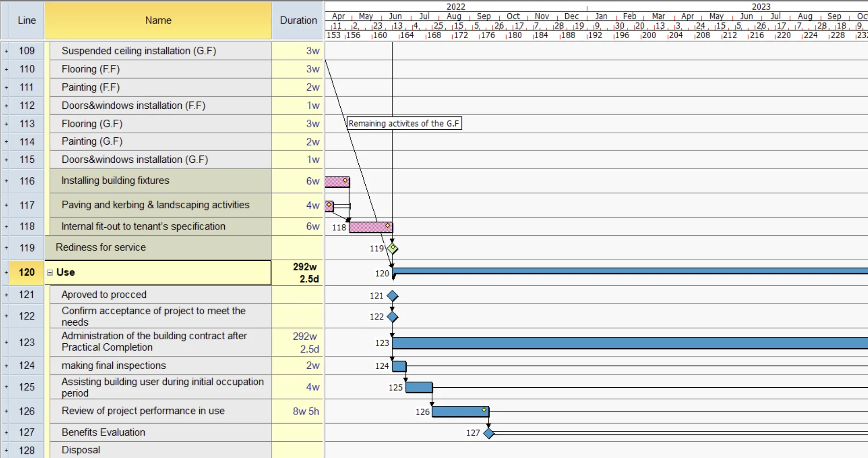Click the plus marker beside line 109
The width and height of the screenshot is (868, 458).
(6, 51)
